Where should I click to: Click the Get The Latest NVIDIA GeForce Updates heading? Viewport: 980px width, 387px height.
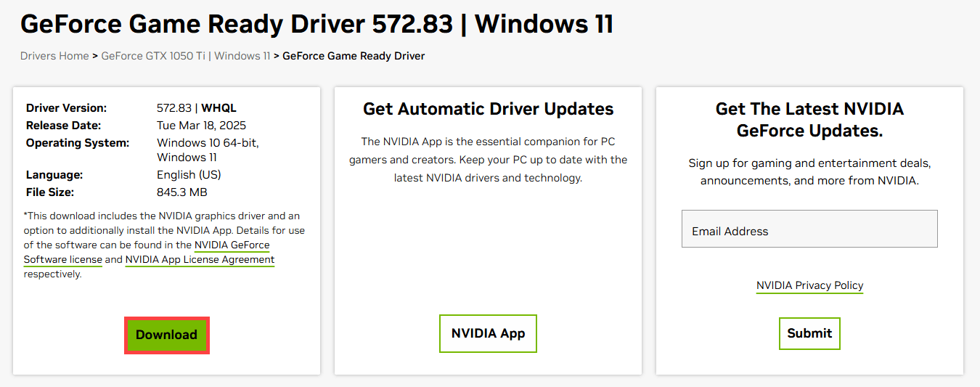[809, 120]
